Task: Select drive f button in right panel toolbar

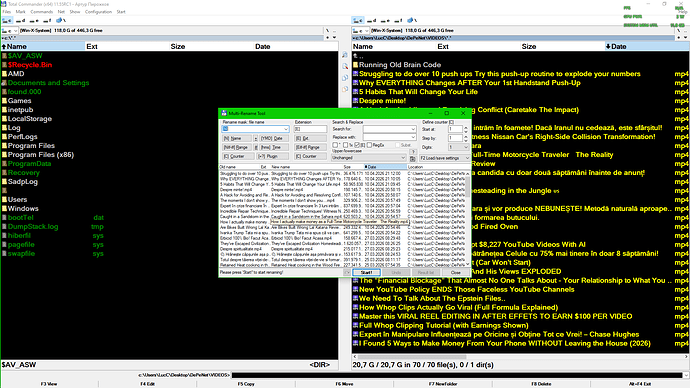Action: (398, 20)
